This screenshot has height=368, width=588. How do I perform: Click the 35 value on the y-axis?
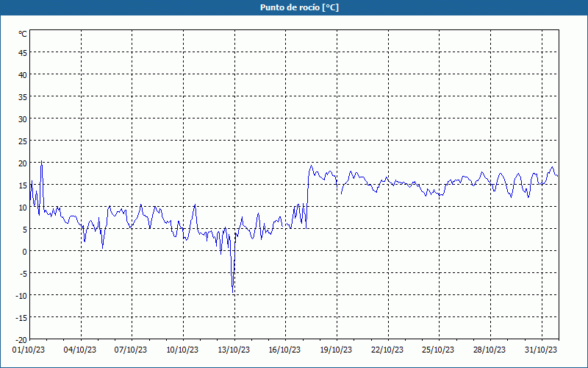point(23,97)
